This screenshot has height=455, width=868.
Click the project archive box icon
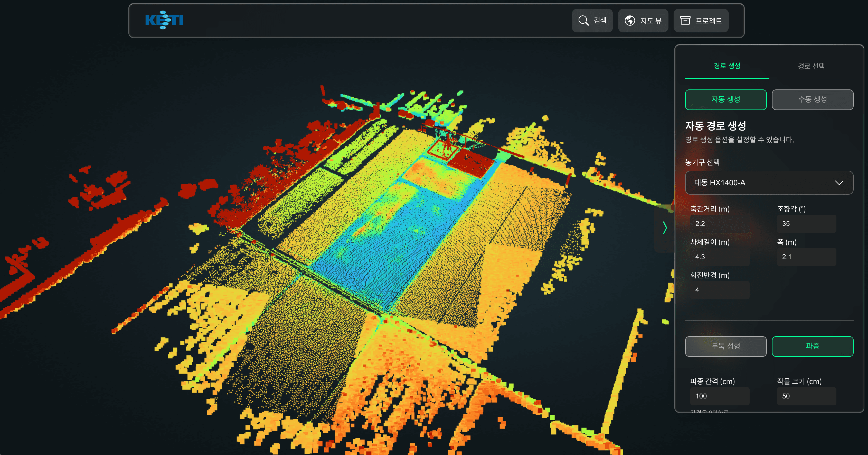click(x=685, y=21)
